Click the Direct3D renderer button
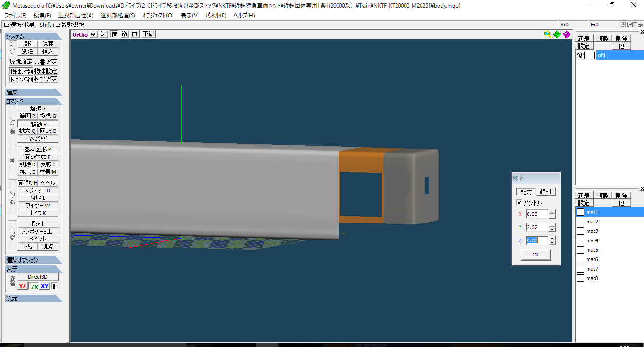 coord(38,277)
